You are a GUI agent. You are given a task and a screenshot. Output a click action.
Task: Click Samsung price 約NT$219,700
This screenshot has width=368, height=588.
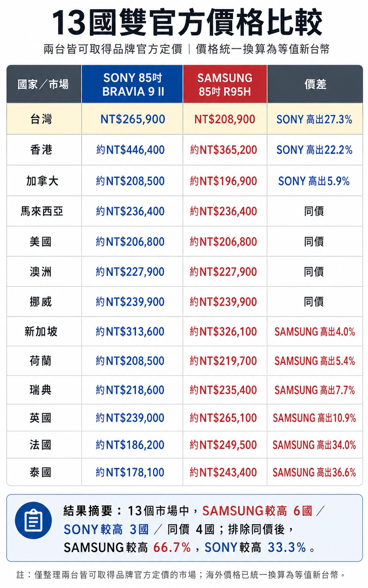click(x=224, y=361)
